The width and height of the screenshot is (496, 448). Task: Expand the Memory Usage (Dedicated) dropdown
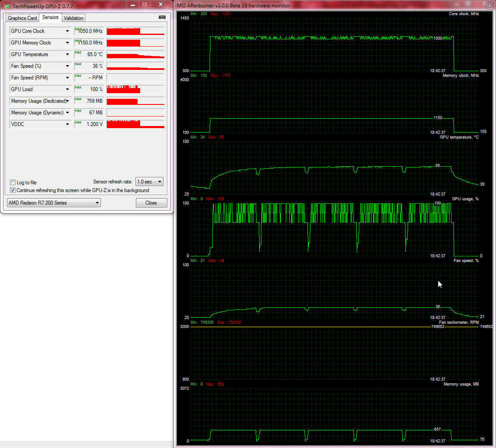(x=67, y=101)
